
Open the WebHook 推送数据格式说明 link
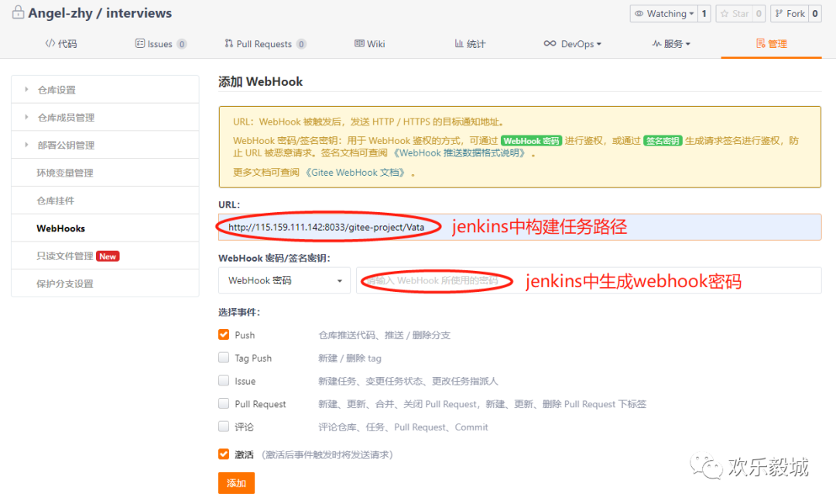click(461, 153)
